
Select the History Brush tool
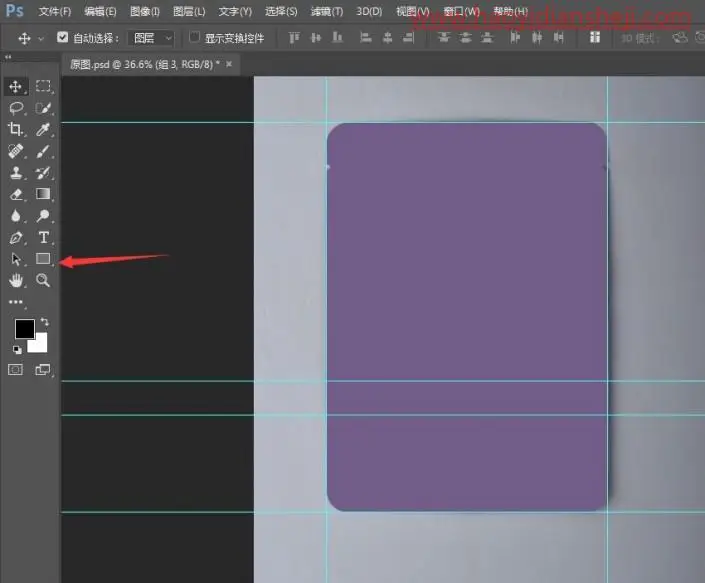click(x=43, y=173)
